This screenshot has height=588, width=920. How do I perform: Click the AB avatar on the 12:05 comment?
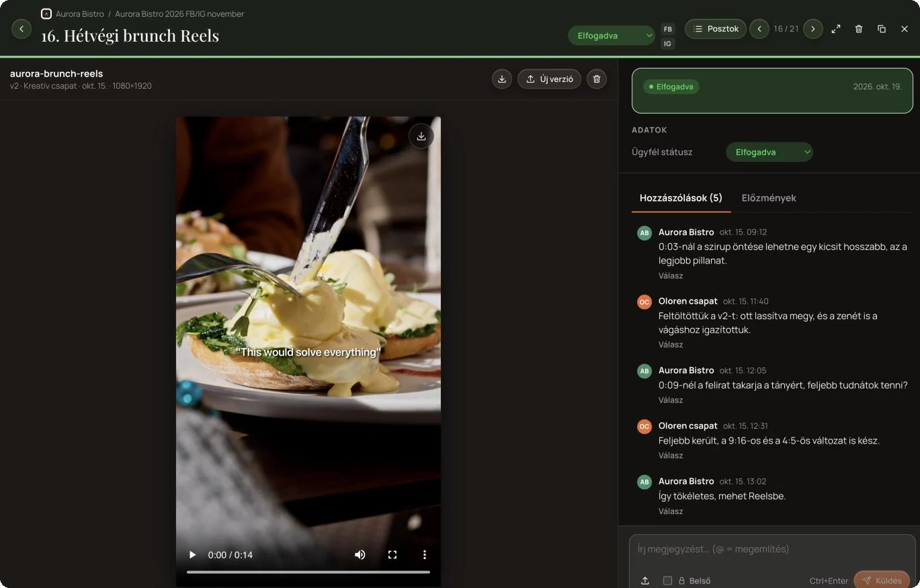pos(644,371)
